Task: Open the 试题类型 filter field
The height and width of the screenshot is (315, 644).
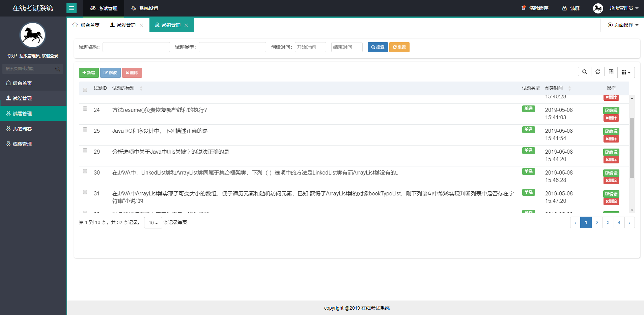Action: [x=232, y=47]
